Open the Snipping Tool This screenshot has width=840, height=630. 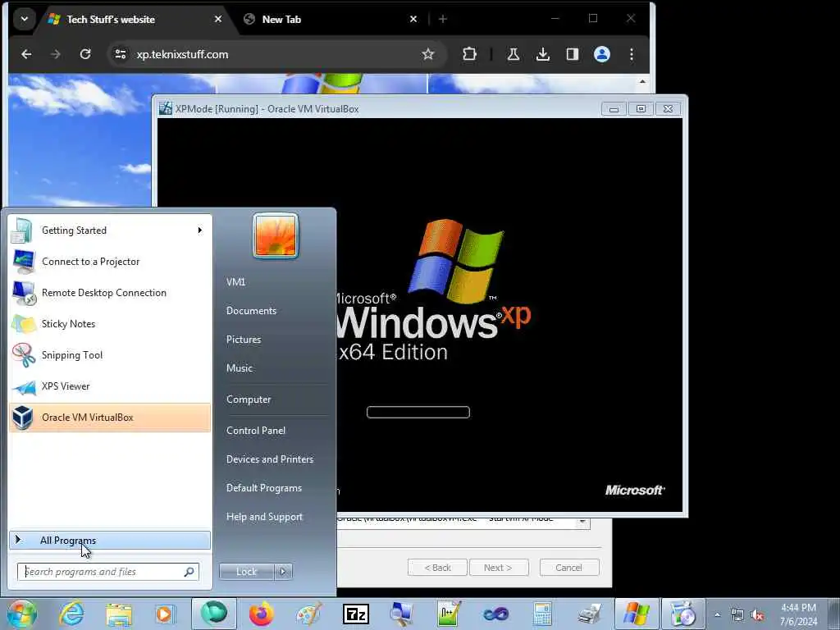(110, 354)
